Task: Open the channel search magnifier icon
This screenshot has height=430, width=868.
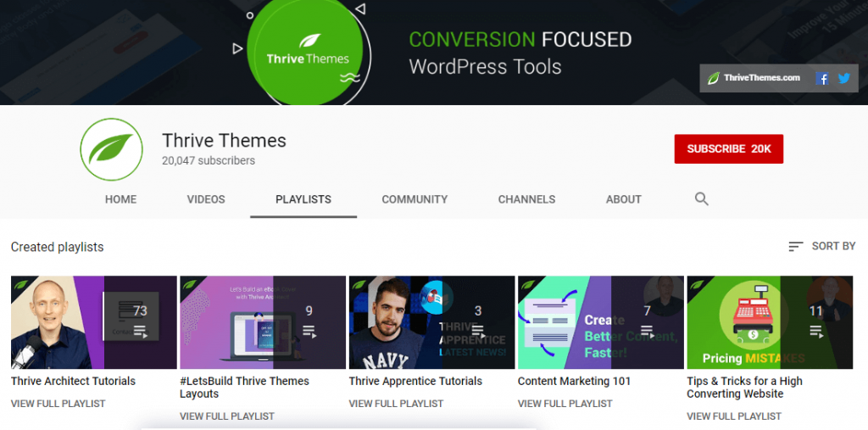Action: [x=701, y=199]
